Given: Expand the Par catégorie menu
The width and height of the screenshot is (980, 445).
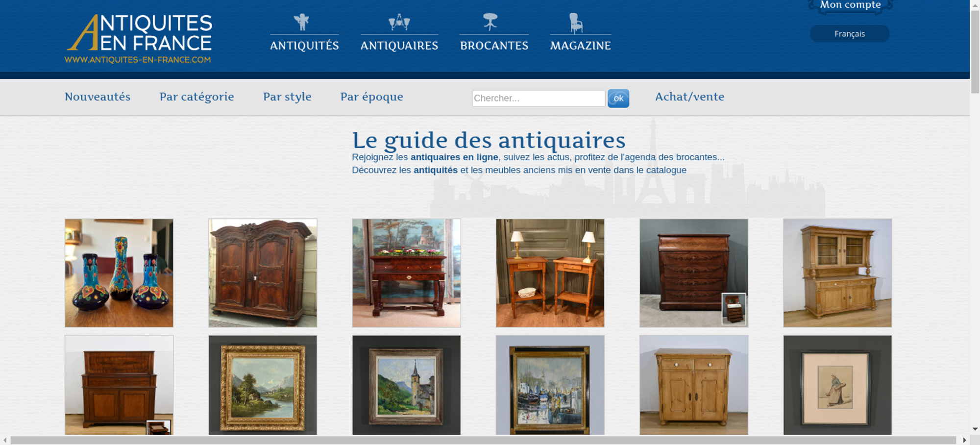Looking at the screenshot, I should [196, 97].
